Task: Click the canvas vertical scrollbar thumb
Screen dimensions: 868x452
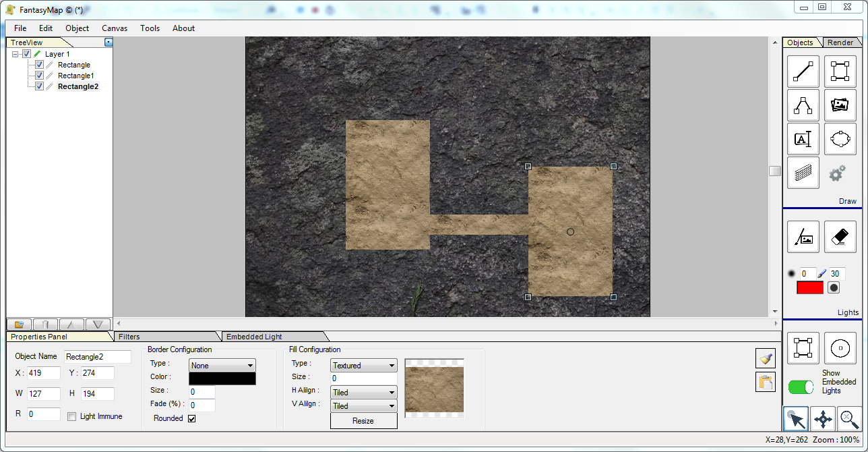Action: pos(775,171)
